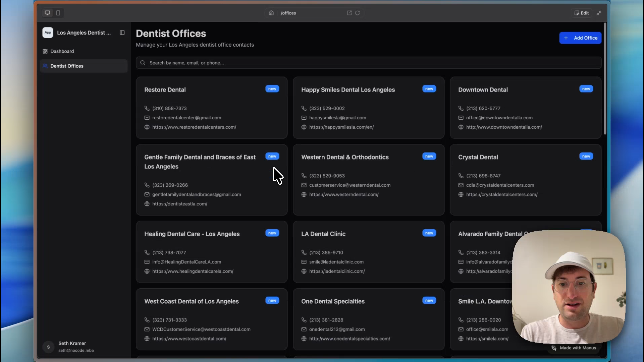Viewport: 644px width, 362px height.
Task: Focus the search by name field
Action: click(x=369, y=63)
